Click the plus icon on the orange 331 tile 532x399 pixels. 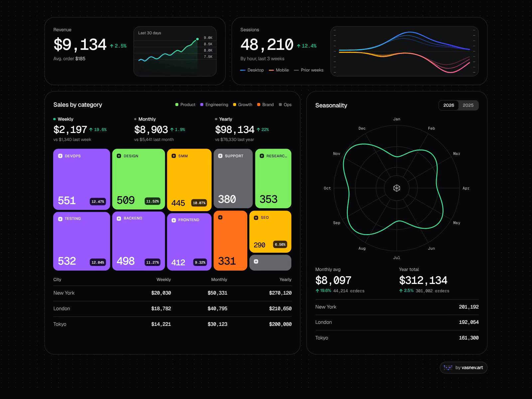[220, 217]
